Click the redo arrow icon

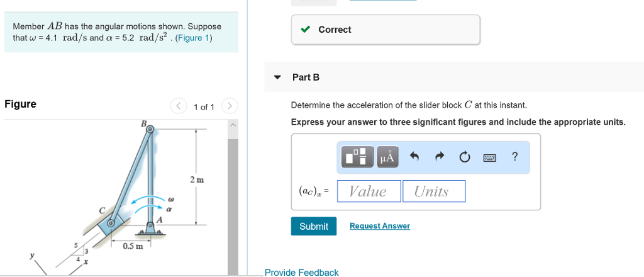[x=440, y=157]
